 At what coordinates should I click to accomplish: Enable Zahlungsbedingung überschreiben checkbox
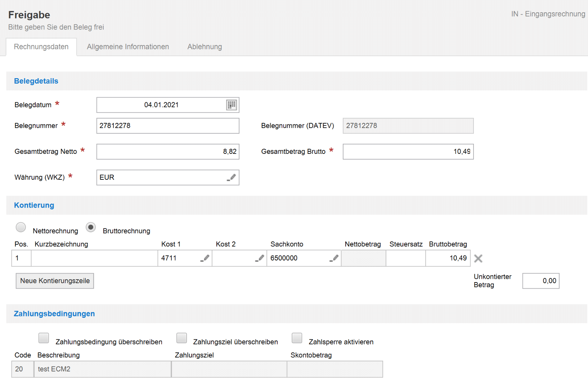pos(44,338)
